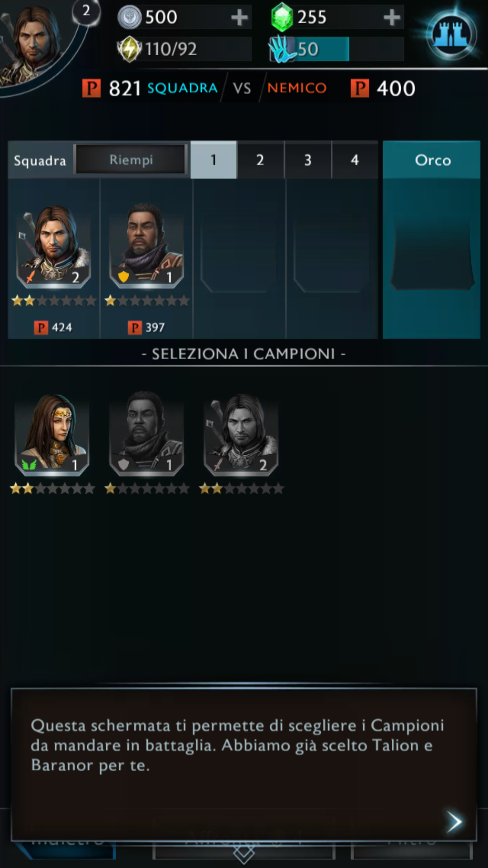This screenshot has height=868, width=488.
Task: Add more green gems with plus
Action: [x=392, y=18]
